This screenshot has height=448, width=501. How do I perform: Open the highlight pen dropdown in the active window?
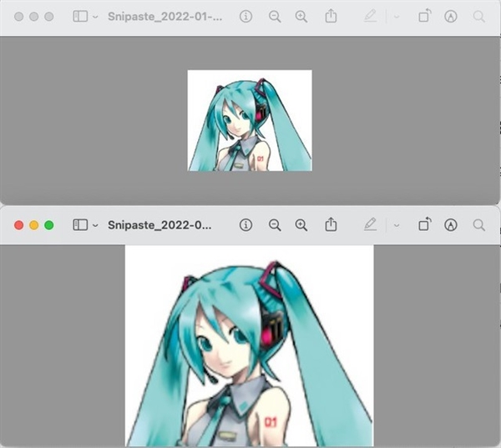point(396,225)
